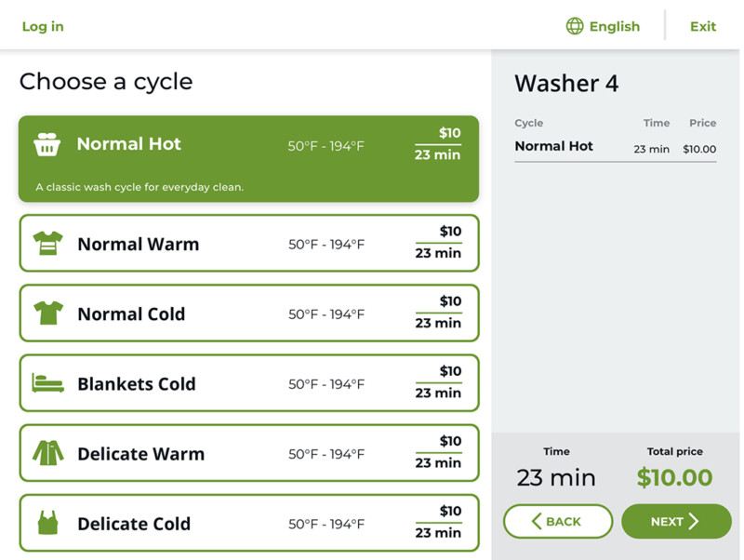This screenshot has width=744, height=560.
Task: Click the tank top icon for Delicate Cold
Action: (x=47, y=523)
